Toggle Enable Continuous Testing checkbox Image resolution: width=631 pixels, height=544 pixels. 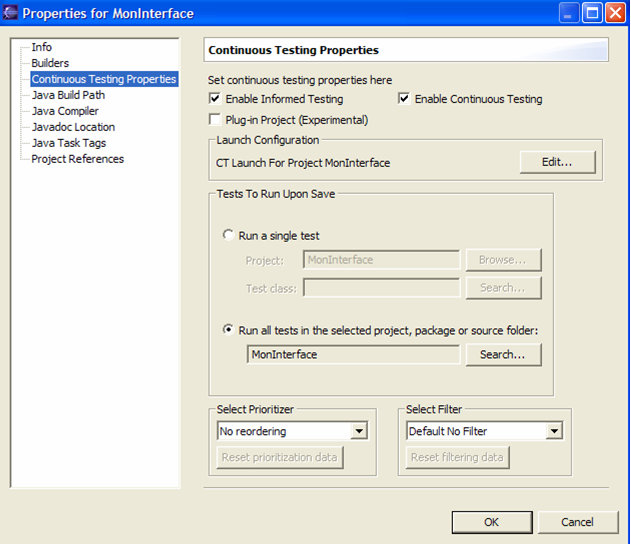[x=404, y=99]
